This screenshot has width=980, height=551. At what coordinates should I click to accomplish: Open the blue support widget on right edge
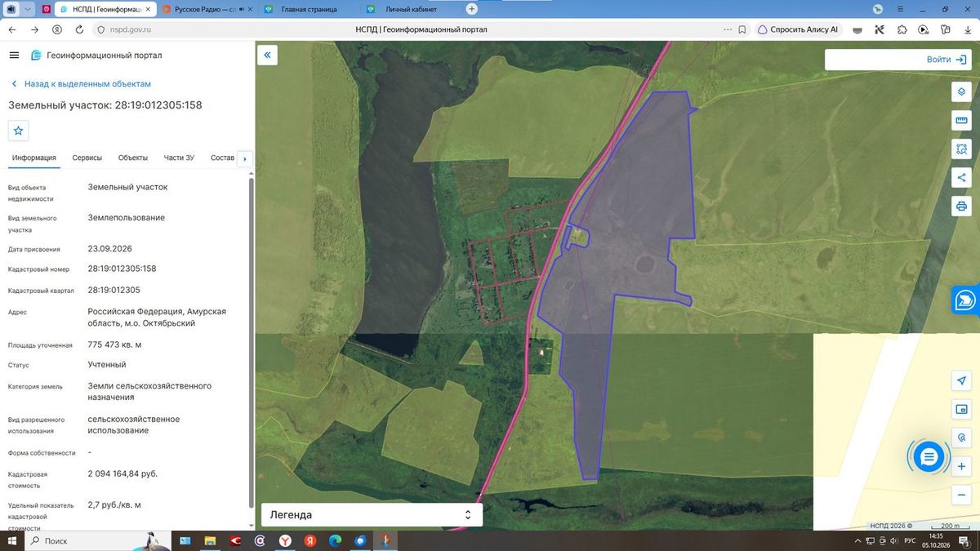point(965,300)
